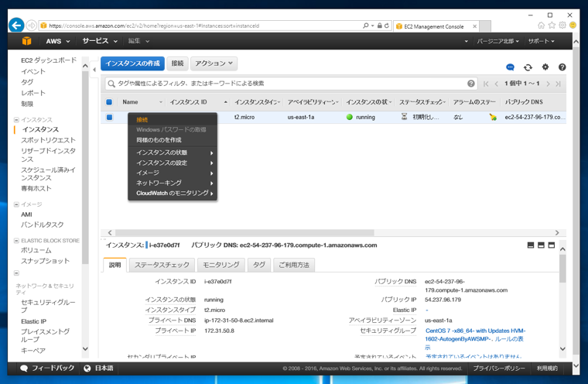The image size is (588, 384).
Task: Open EC2 ダッシュボード in sidebar
Action: [x=49, y=60]
